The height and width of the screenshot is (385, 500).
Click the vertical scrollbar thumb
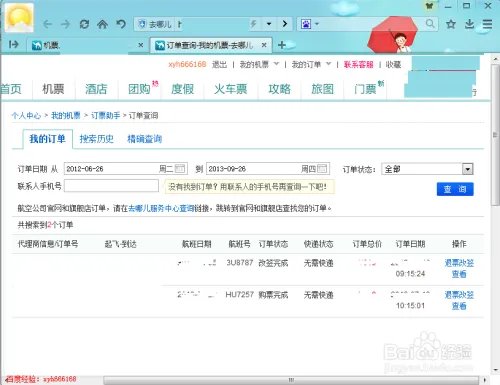495,135
